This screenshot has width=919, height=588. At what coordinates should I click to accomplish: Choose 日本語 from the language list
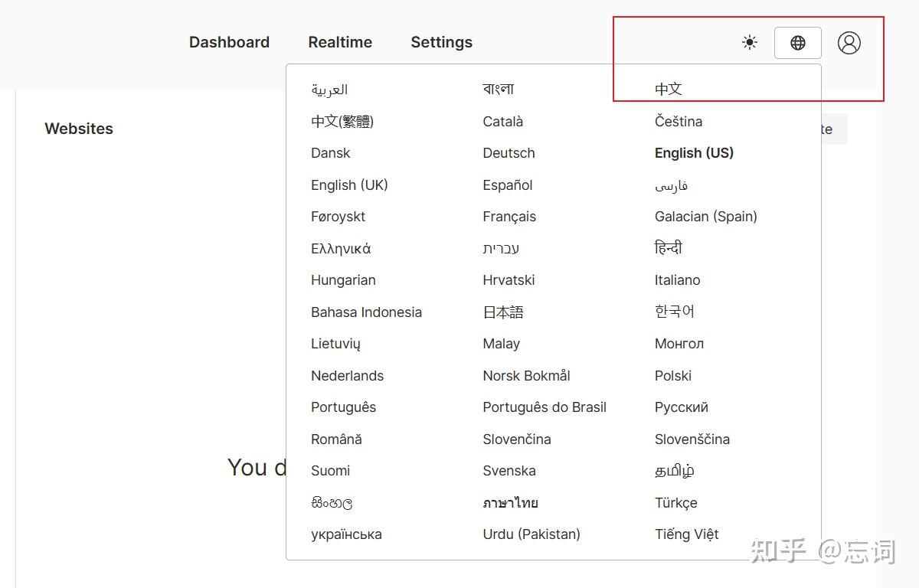[x=503, y=312]
